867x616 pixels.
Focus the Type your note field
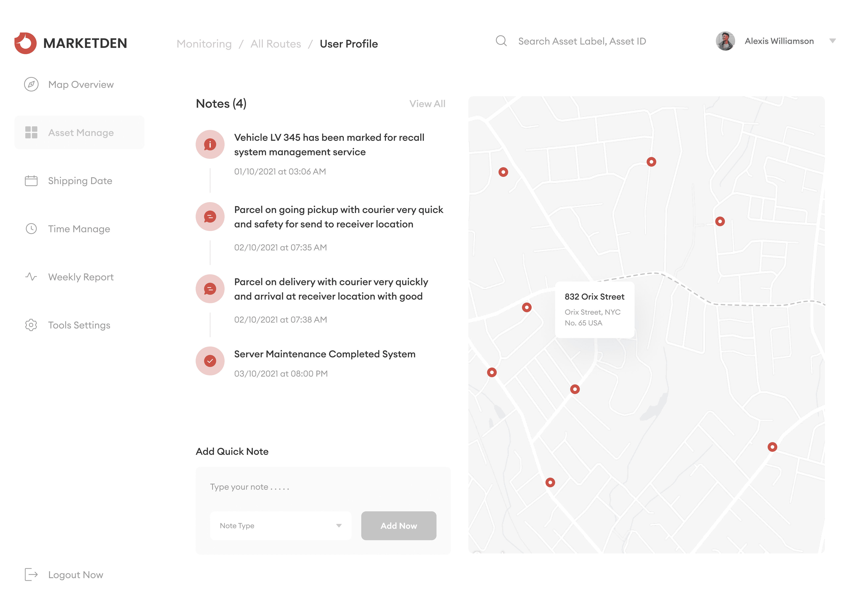[323, 487]
